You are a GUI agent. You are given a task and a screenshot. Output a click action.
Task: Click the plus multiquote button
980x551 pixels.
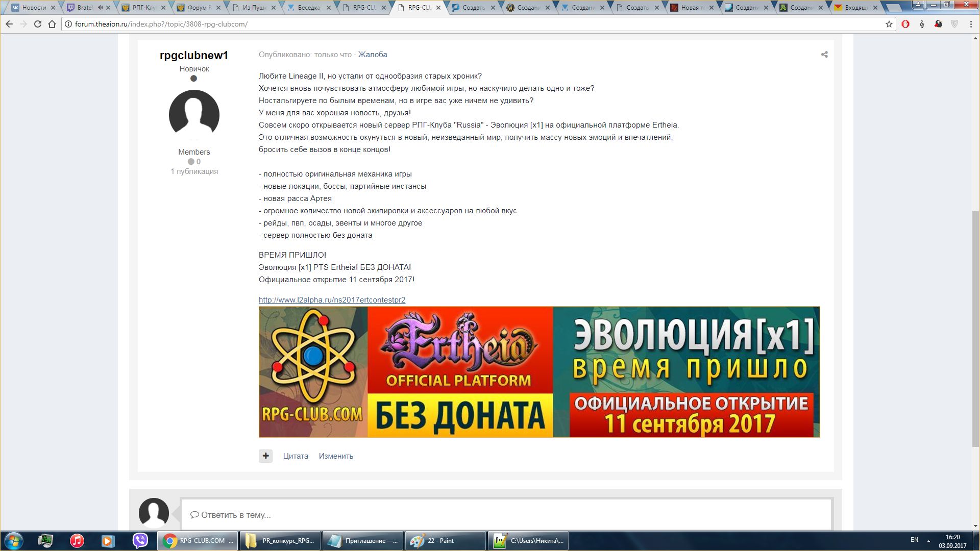pyautogui.click(x=265, y=456)
